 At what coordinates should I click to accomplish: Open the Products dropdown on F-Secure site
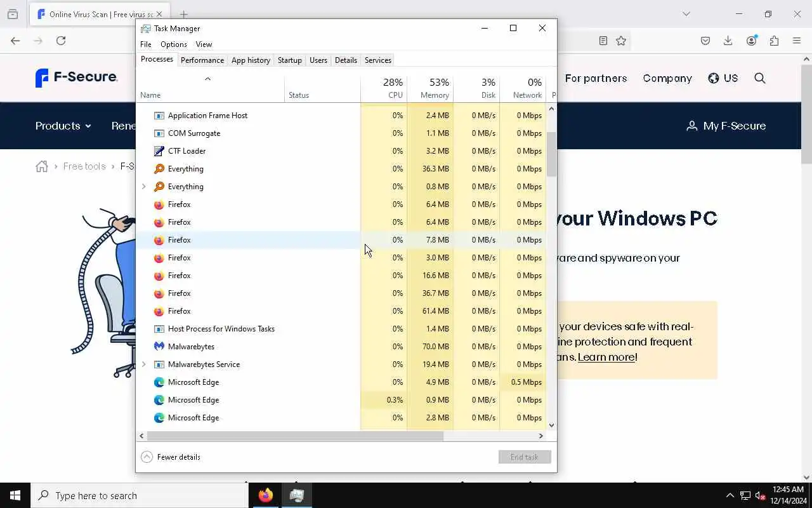[63, 126]
